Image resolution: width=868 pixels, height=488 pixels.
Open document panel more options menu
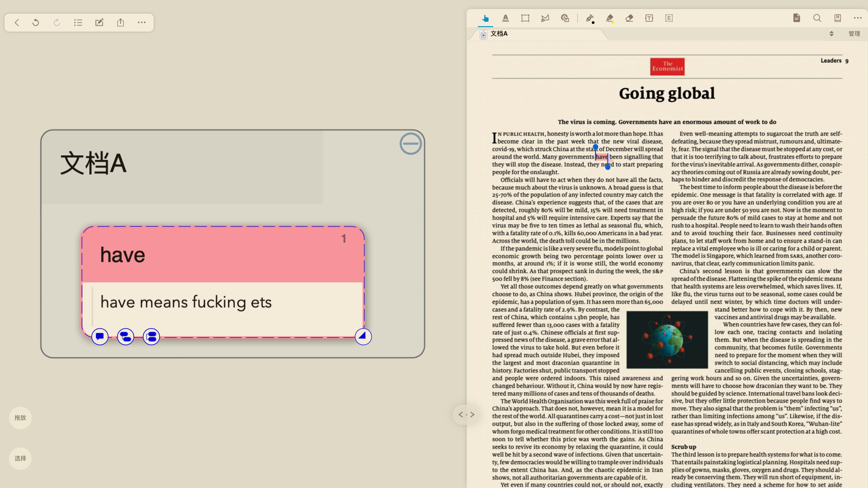coord(858,18)
